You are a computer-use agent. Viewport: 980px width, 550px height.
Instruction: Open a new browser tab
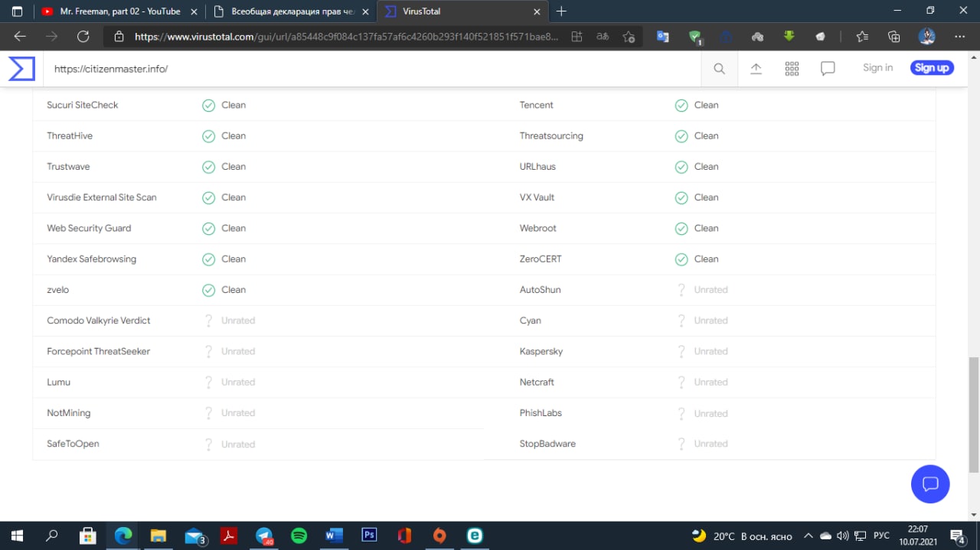coord(561,11)
